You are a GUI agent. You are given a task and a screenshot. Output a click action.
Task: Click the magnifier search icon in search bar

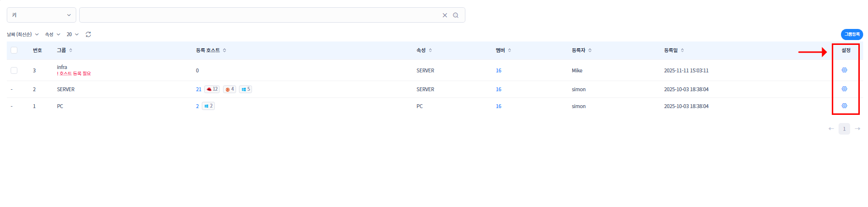tap(455, 15)
